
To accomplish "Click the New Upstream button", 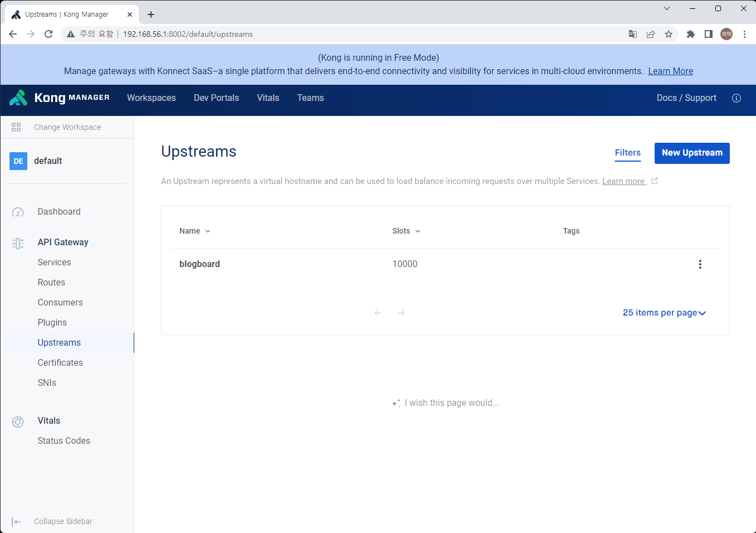I will pyautogui.click(x=692, y=153).
